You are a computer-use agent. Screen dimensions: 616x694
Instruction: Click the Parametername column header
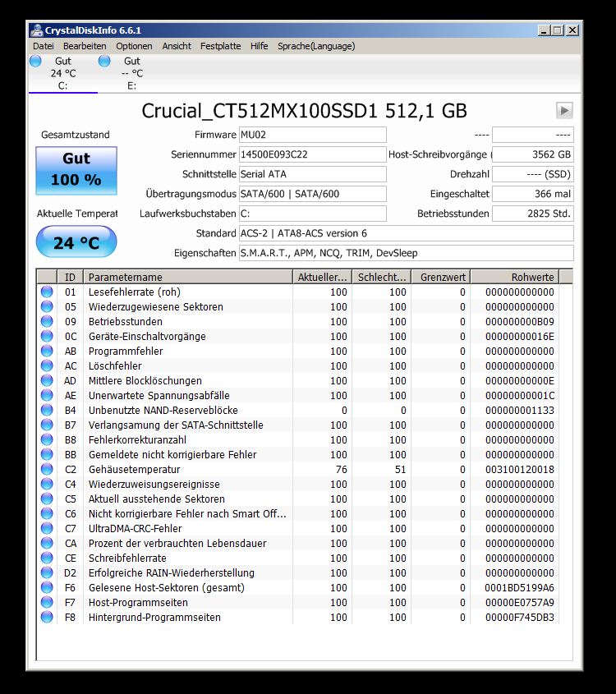187,277
